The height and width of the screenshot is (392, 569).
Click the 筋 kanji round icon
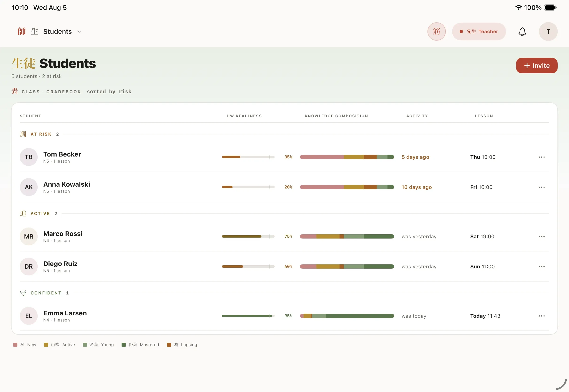point(436,31)
